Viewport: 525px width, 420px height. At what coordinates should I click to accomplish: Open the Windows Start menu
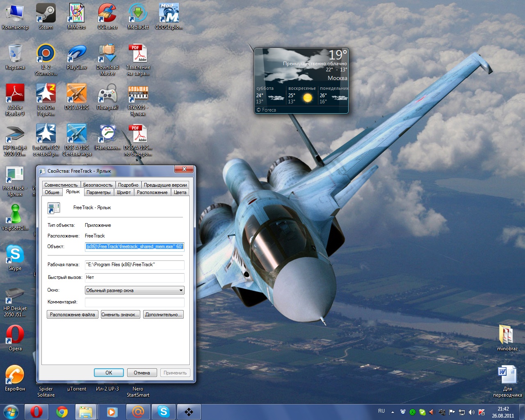(11, 412)
